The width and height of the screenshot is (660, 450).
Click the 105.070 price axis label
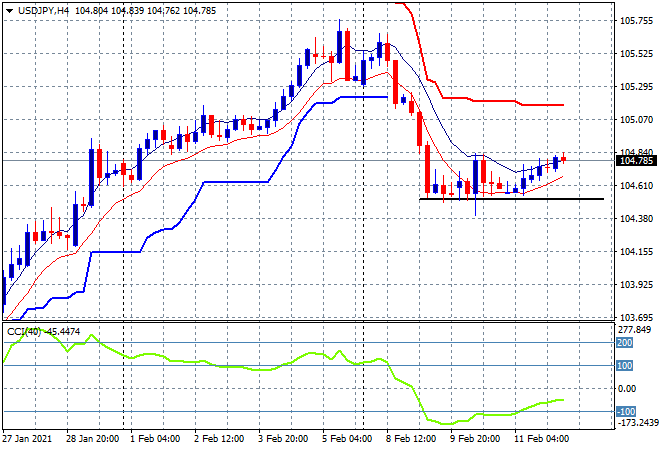point(636,120)
